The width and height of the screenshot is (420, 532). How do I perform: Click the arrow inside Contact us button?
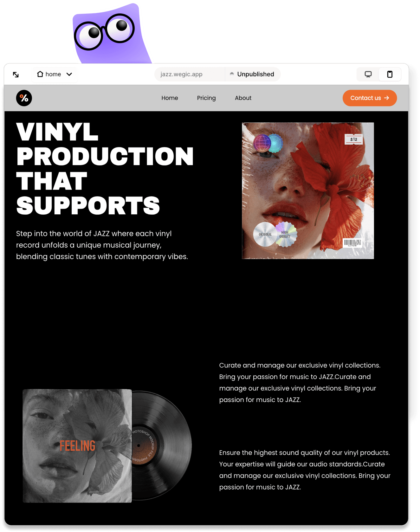387,98
